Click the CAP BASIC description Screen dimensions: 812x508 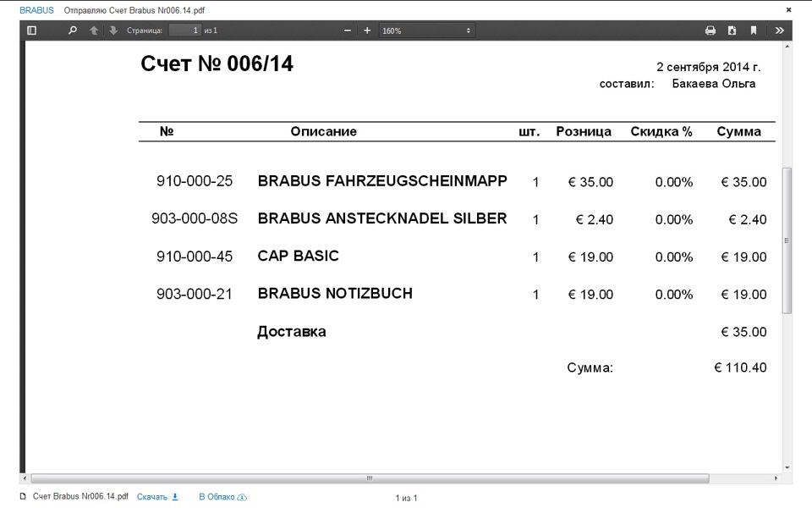tap(299, 256)
